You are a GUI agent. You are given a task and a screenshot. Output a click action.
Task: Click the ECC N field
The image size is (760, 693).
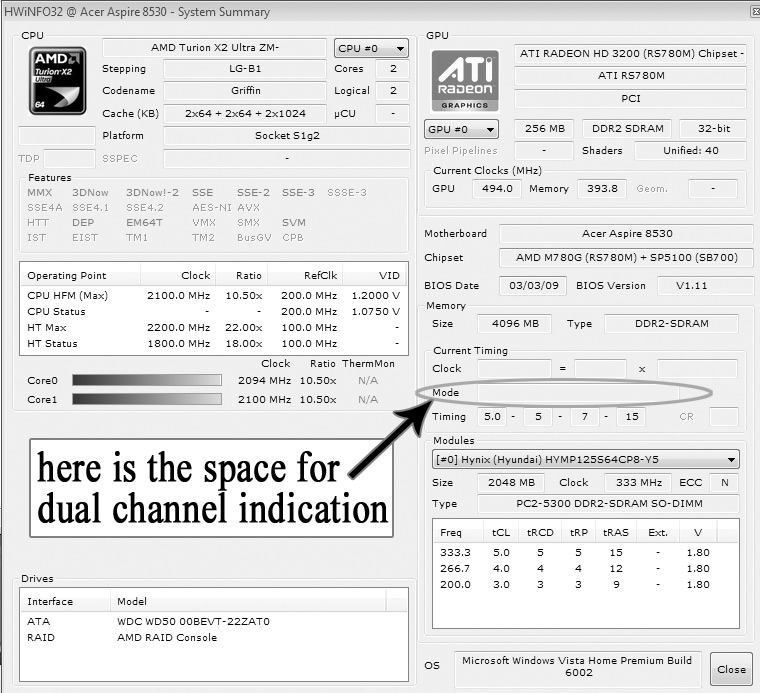coord(724,483)
